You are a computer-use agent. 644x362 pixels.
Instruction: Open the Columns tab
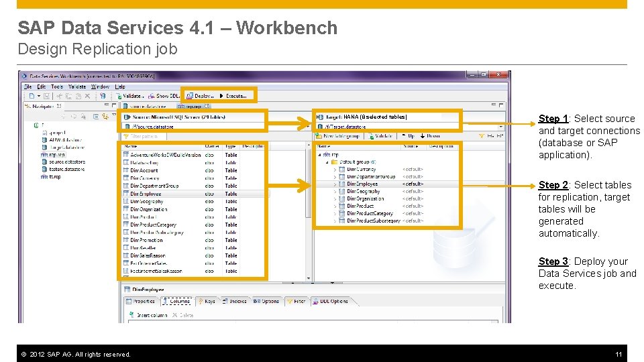[x=177, y=301]
